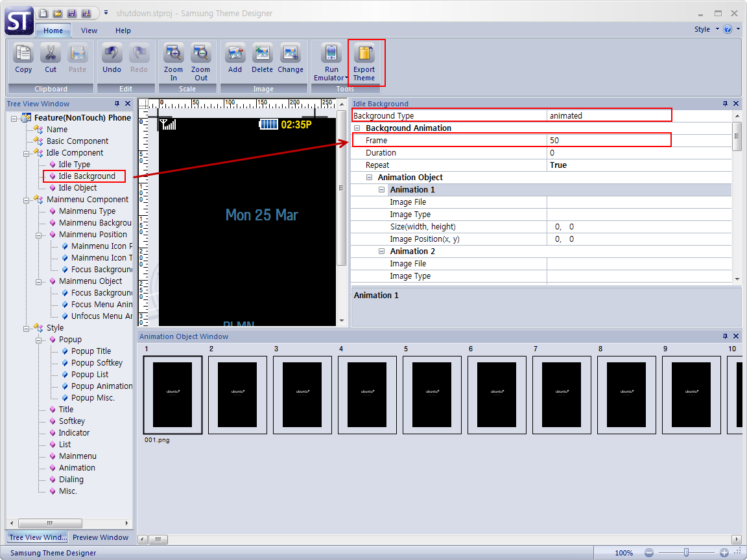
Task: Select Idle Object in tree view
Action: (77, 188)
